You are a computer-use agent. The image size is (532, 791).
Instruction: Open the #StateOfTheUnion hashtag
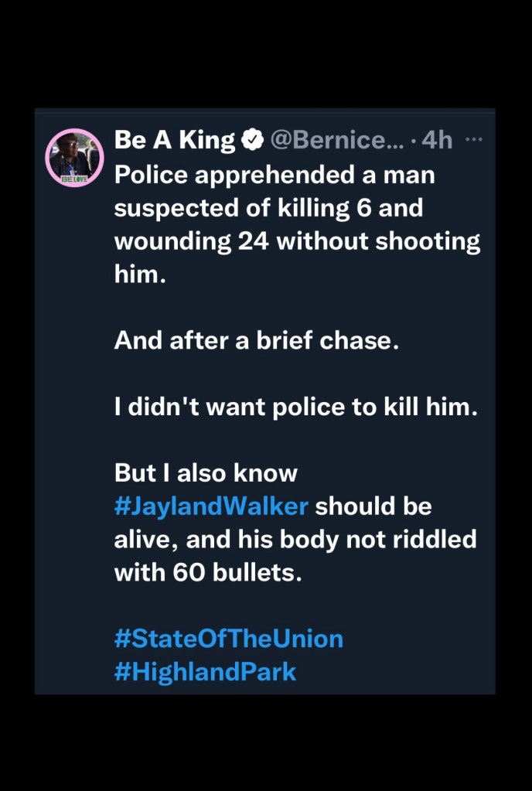[x=228, y=639]
